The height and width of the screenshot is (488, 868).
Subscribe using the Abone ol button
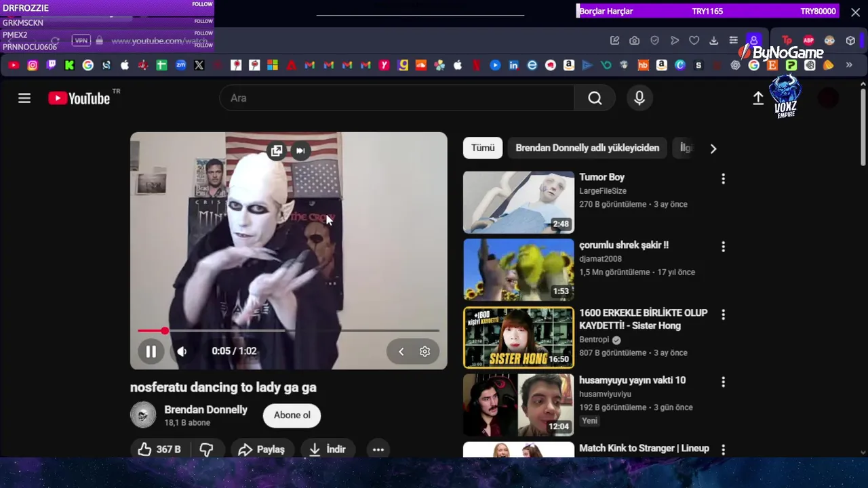tap(292, 415)
